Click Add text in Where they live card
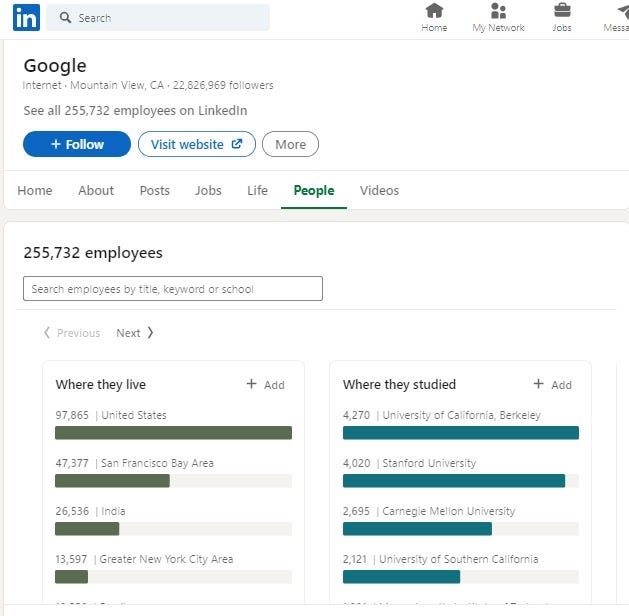This screenshot has width=629, height=616. point(274,385)
